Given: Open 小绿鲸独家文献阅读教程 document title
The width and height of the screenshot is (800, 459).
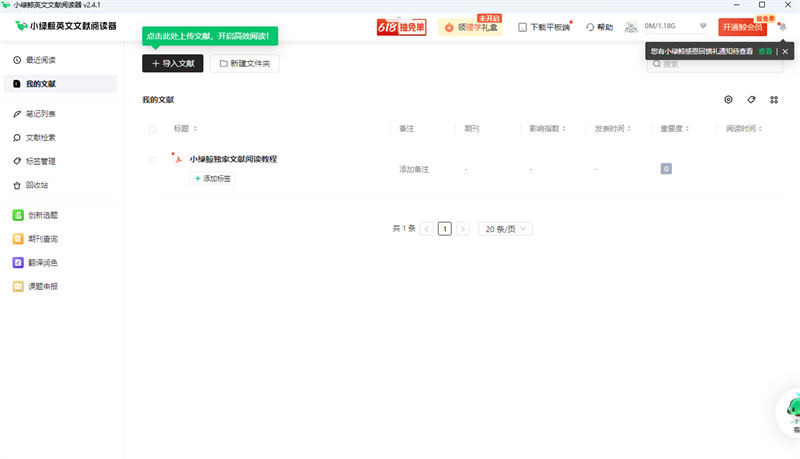Looking at the screenshot, I should (233, 159).
